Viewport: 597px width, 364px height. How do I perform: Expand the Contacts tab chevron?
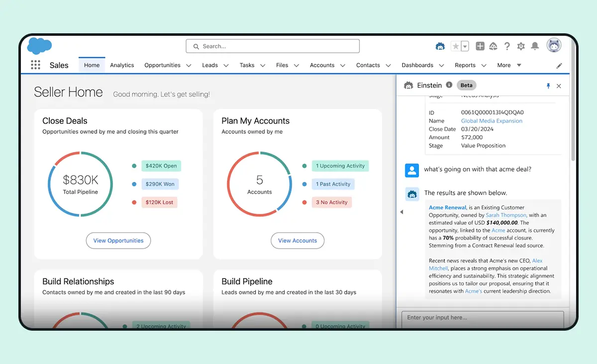coord(389,66)
